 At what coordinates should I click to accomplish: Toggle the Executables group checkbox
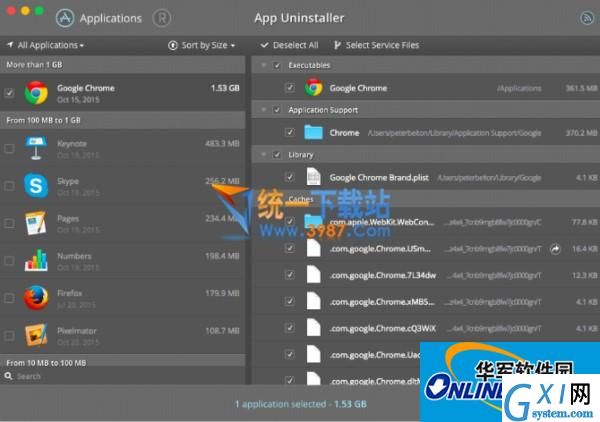pyautogui.click(x=277, y=65)
